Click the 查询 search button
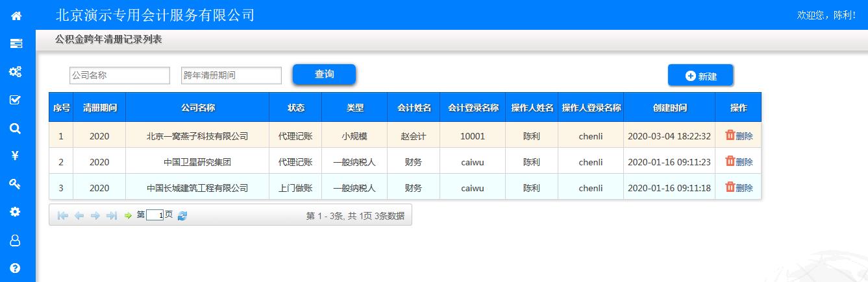The image size is (868, 282). (324, 75)
